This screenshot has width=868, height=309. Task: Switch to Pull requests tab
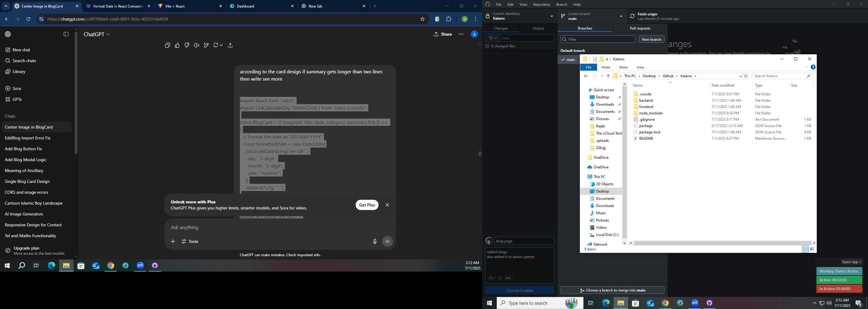[x=640, y=28]
